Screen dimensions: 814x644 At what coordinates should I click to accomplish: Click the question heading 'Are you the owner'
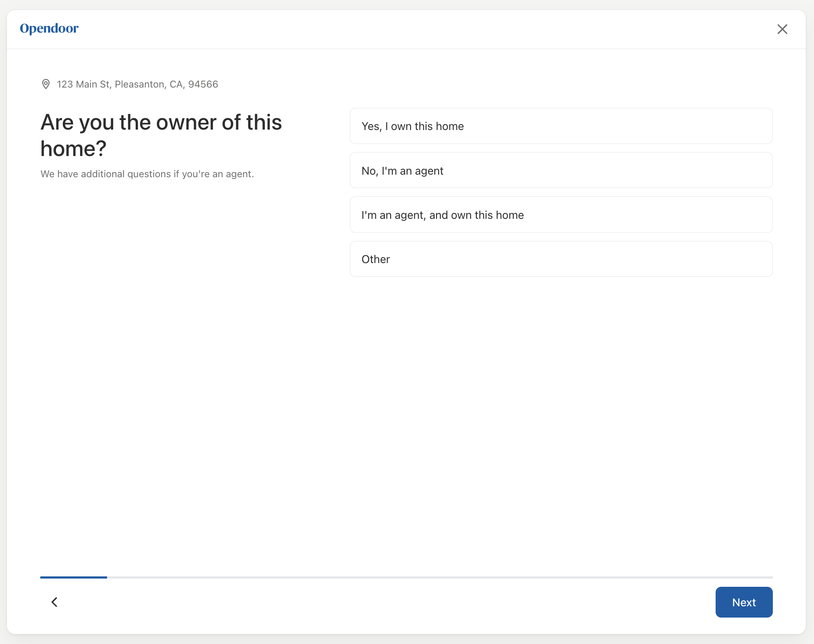(x=161, y=135)
